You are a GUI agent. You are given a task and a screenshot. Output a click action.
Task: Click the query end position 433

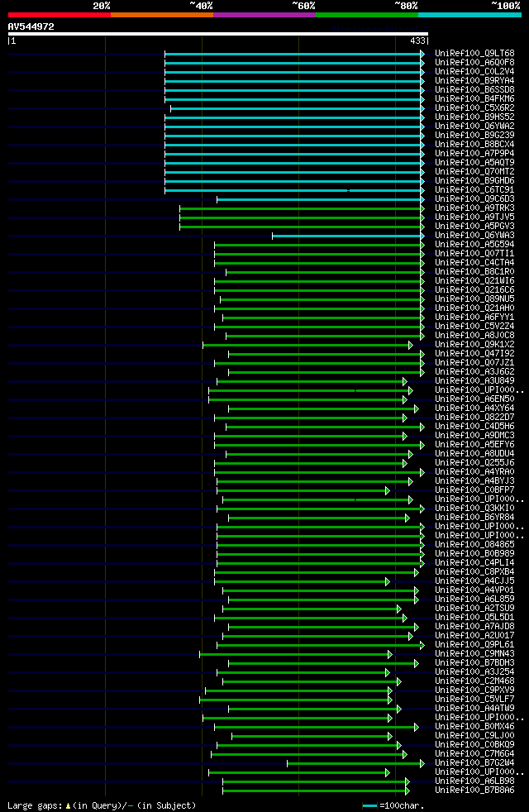click(x=417, y=41)
